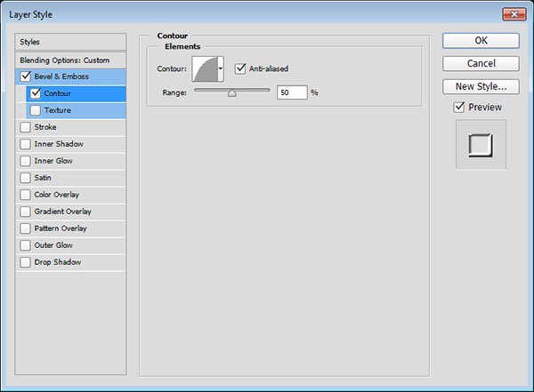The height and width of the screenshot is (392, 534).
Task: Enable the Color Overlay checkbox
Action: point(25,195)
